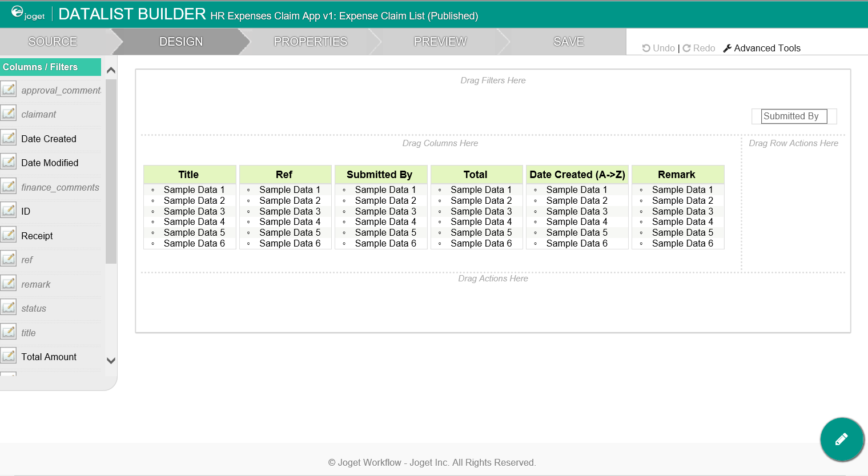Click the approval_comment column icon
The image size is (868, 476).
[9, 90]
